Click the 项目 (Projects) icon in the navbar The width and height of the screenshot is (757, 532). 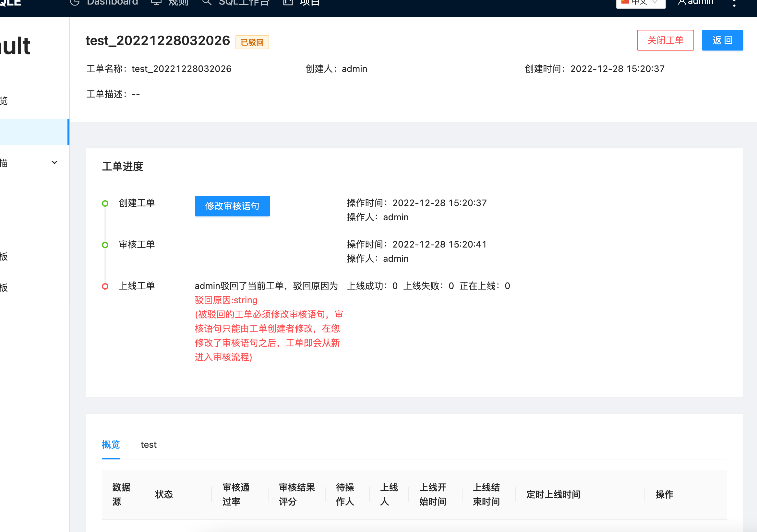tap(288, 3)
